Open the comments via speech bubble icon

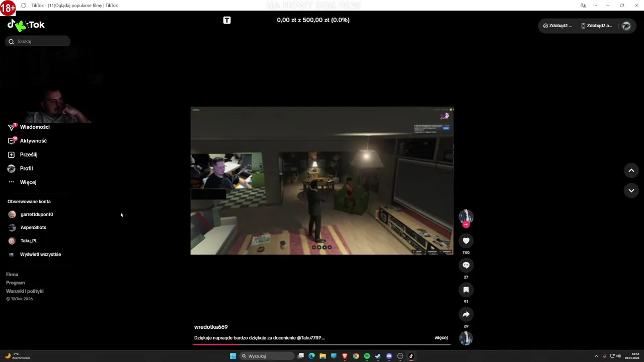point(466,265)
